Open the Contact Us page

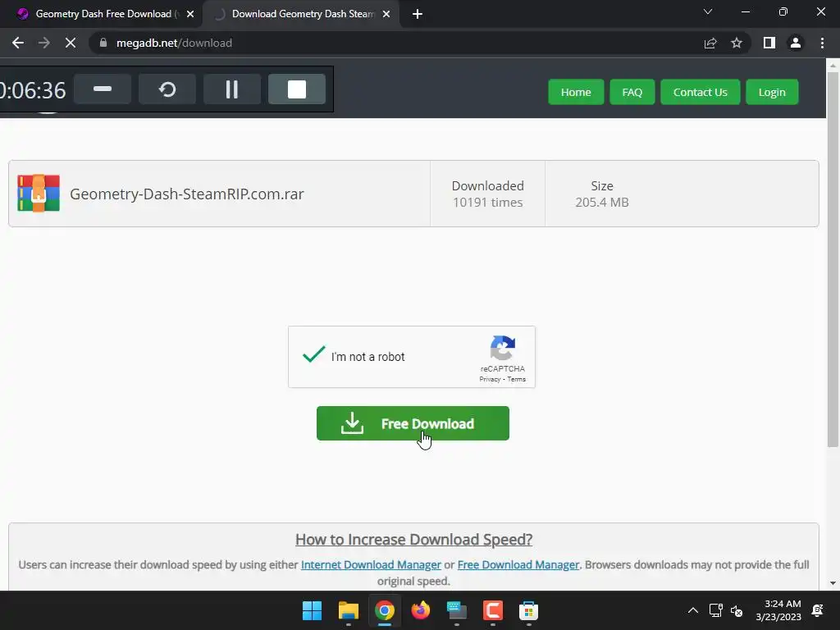[701, 92]
